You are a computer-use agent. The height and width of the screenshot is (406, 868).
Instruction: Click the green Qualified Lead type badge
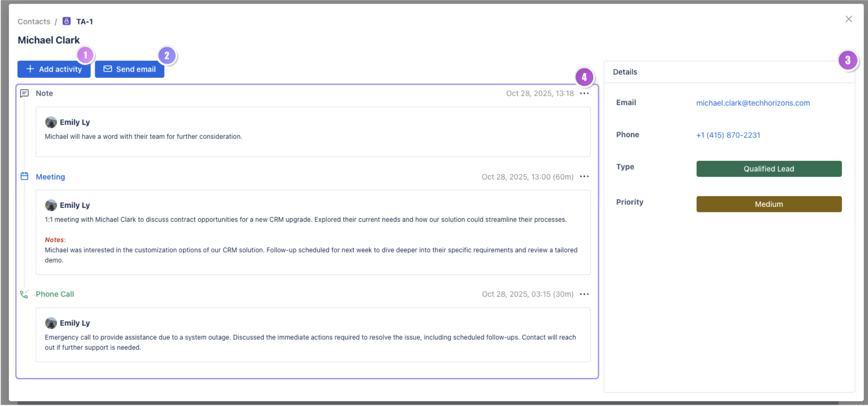pyautogui.click(x=768, y=169)
